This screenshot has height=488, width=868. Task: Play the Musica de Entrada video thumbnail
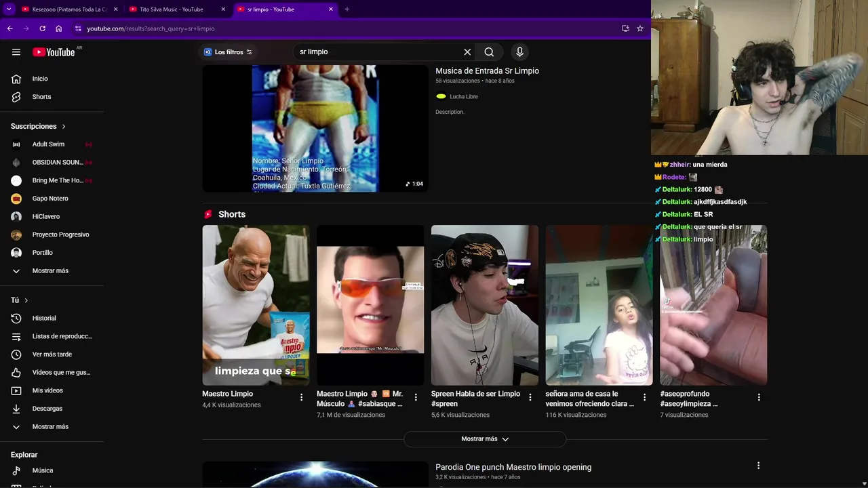coord(315,128)
